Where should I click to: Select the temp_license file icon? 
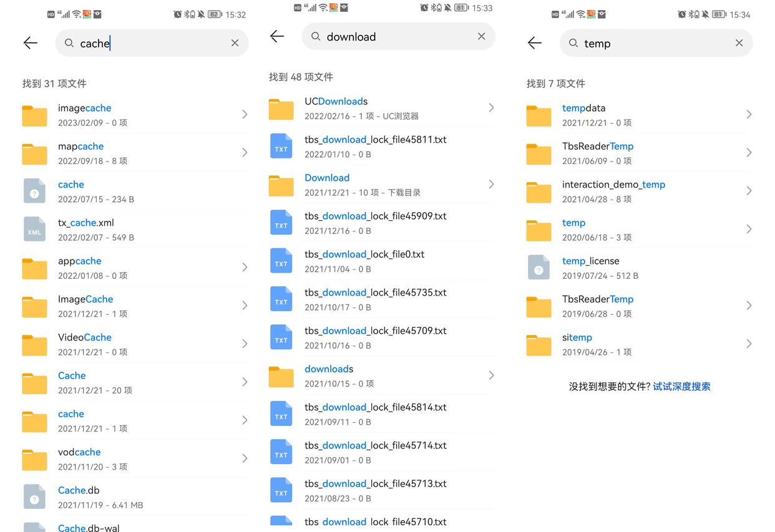click(x=539, y=267)
